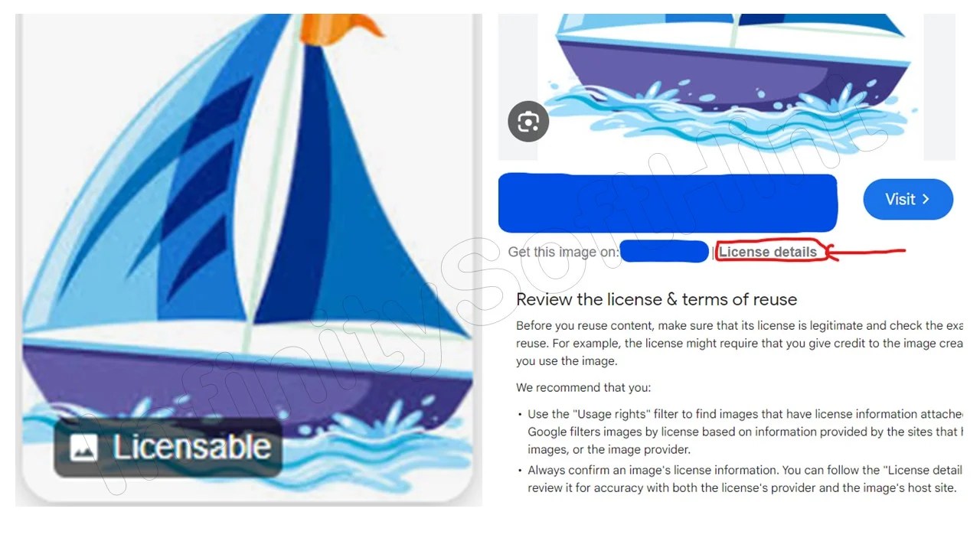This screenshot has height=551, width=980.
Task: Open the License details link
Action: click(768, 252)
